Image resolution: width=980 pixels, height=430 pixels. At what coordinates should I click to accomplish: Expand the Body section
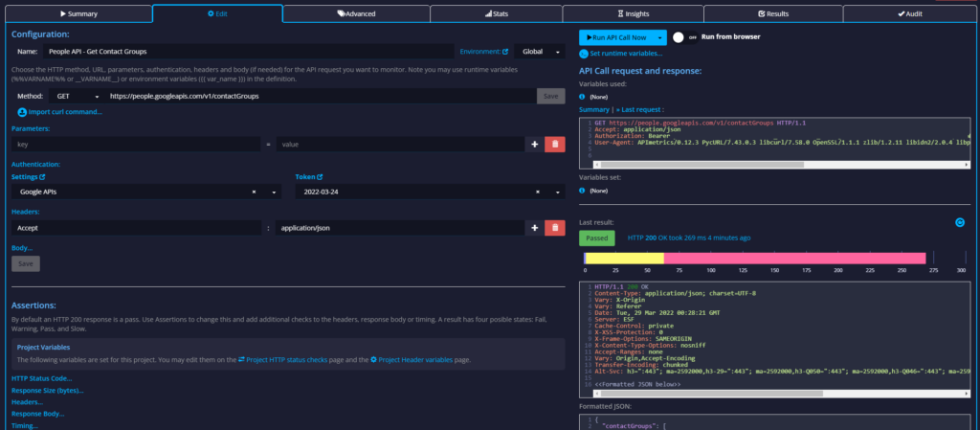[22, 248]
